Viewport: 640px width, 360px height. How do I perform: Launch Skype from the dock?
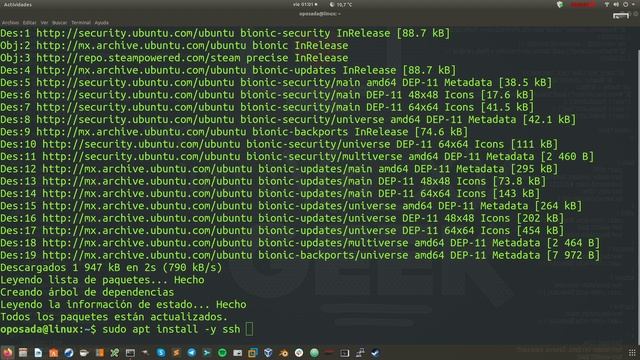click(x=161, y=353)
